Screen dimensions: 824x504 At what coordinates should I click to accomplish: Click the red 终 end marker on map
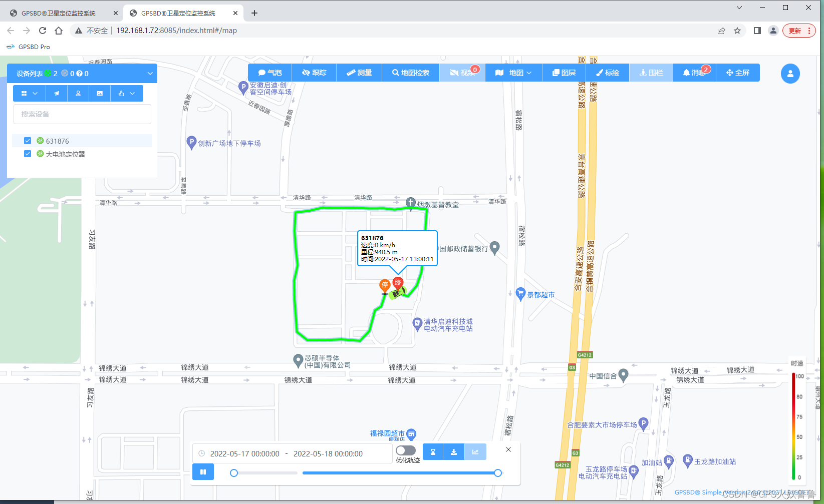398,283
